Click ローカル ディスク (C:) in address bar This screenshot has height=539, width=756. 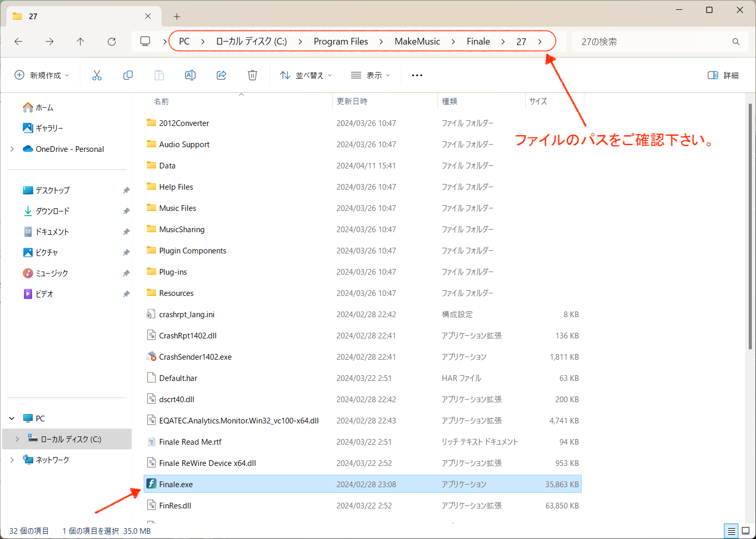251,41
